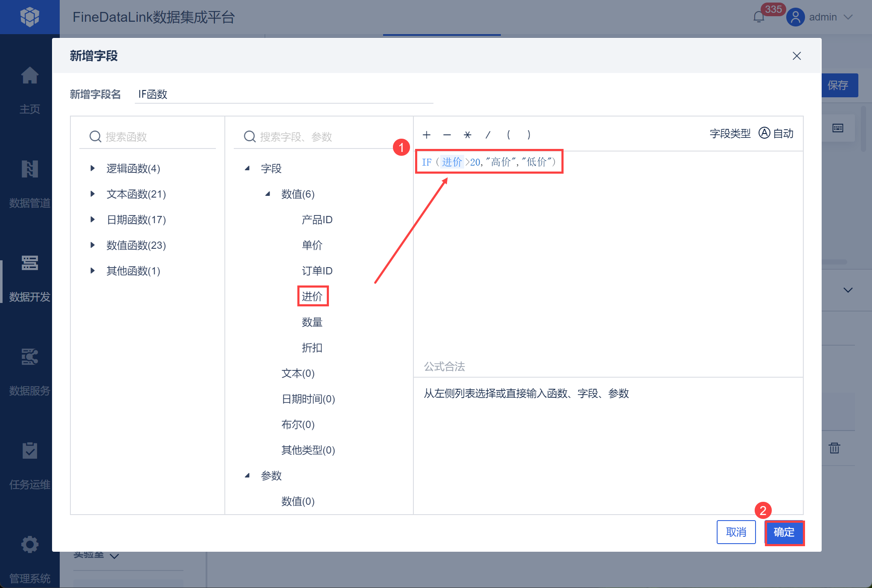This screenshot has height=588, width=872.
Task: Click the delete trash icon
Action: click(834, 448)
